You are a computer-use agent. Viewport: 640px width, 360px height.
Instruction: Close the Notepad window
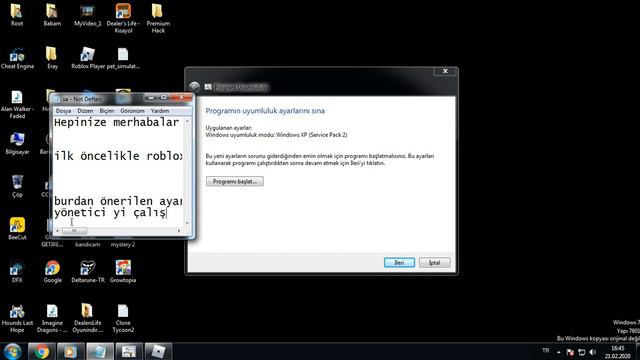(181, 98)
